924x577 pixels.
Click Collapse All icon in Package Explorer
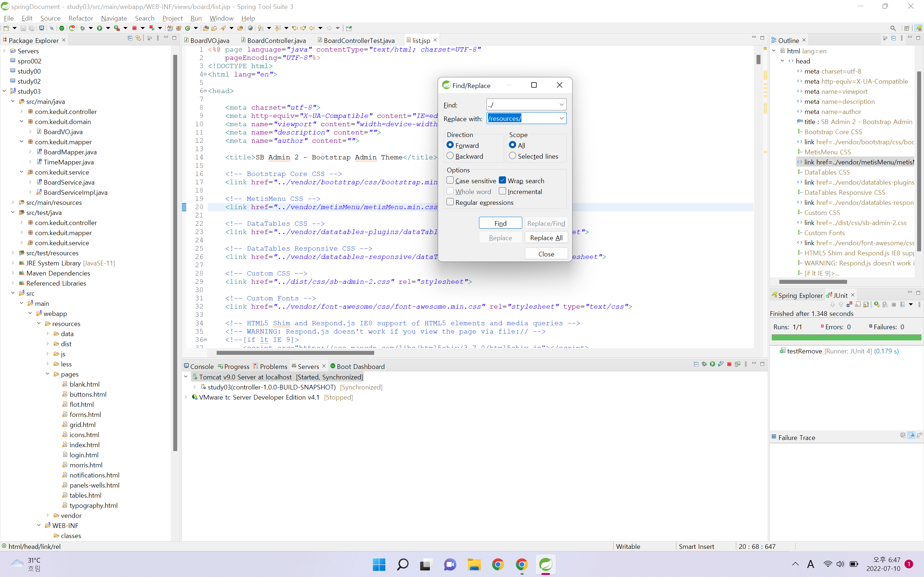pos(130,38)
